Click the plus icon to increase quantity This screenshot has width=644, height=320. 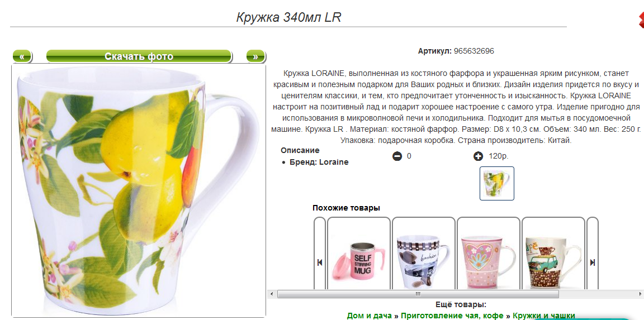pos(478,156)
